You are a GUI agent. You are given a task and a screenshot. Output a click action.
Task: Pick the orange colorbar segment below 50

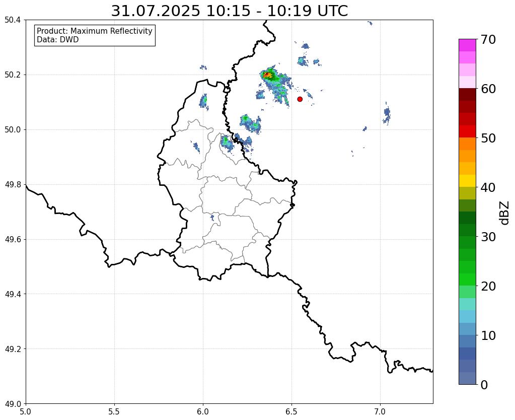coord(467,144)
